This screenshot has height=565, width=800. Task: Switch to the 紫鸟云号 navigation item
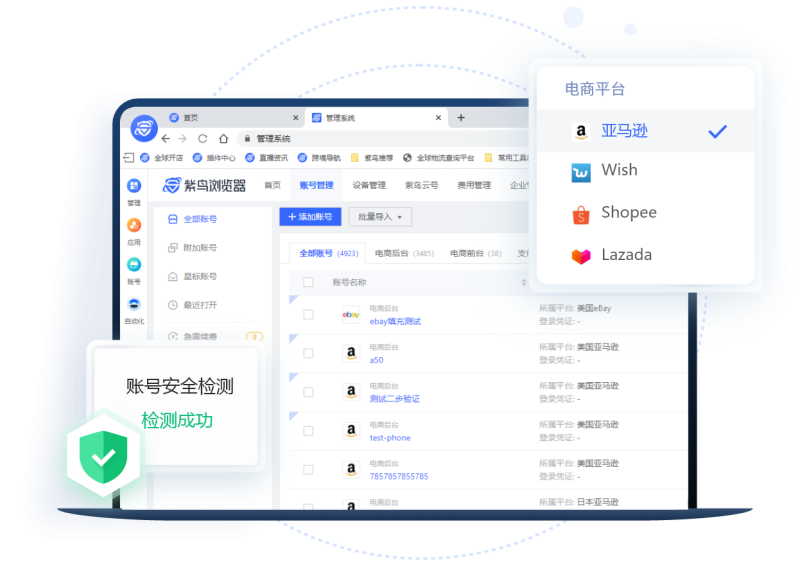click(421, 185)
